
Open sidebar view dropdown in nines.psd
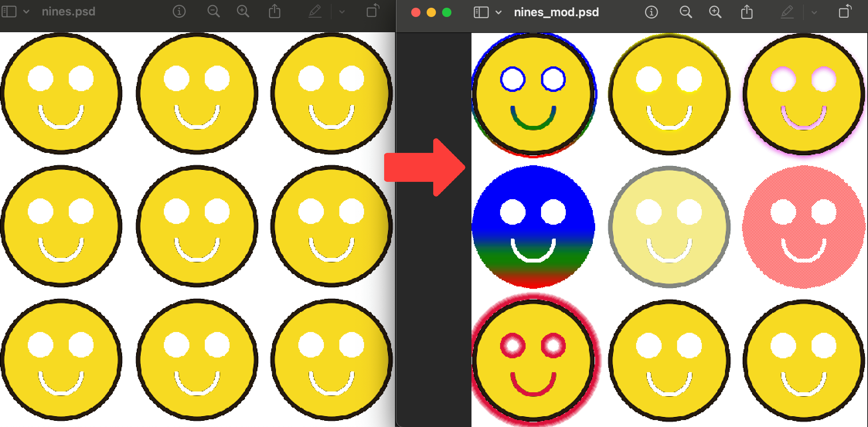pos(26,12)
